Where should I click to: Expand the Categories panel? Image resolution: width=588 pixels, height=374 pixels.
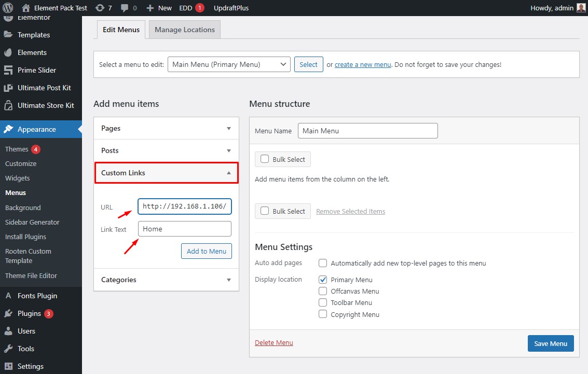(166, 280)
